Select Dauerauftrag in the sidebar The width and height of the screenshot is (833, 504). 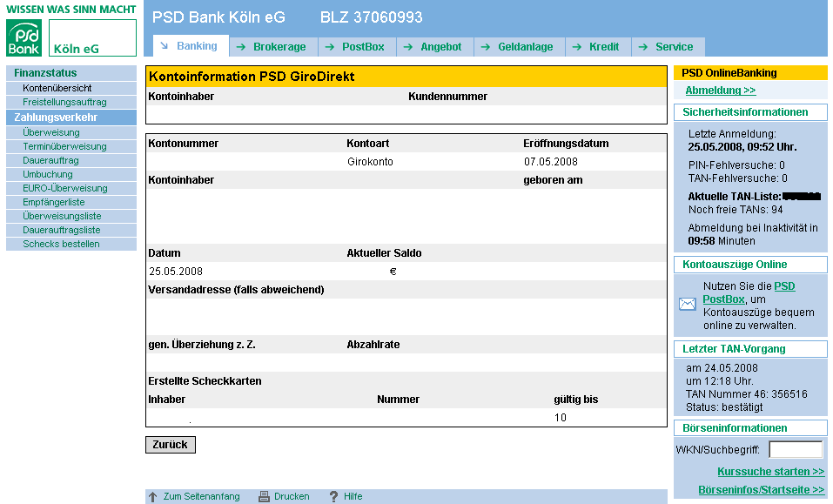pyautogui.click(x=71, y=160)
